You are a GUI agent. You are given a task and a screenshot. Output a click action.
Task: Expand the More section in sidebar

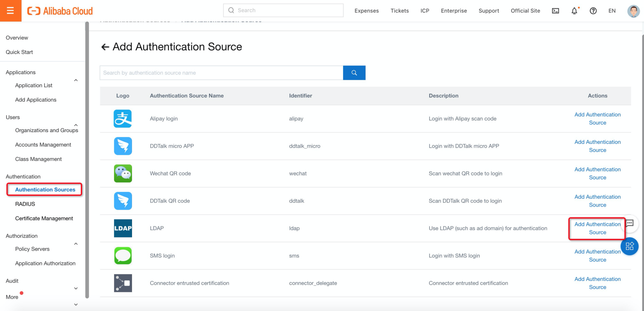(76, 304)
